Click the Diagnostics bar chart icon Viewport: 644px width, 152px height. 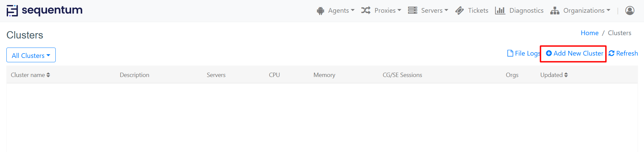click(x=500, y=11)
